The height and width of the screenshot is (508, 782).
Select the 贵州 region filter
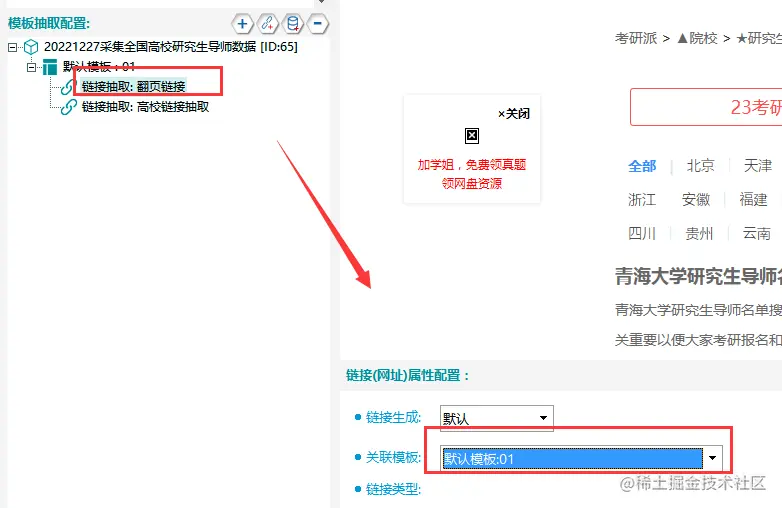699,233
